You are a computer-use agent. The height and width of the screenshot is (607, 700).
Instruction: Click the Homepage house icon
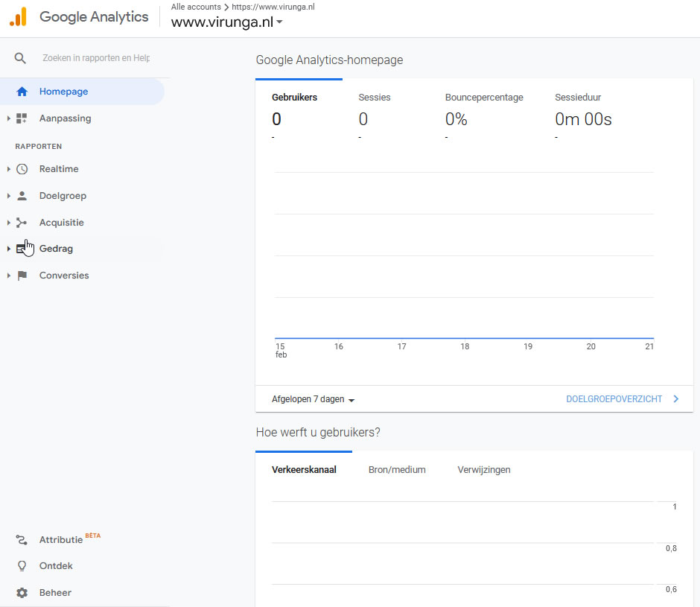click(22, 92)
